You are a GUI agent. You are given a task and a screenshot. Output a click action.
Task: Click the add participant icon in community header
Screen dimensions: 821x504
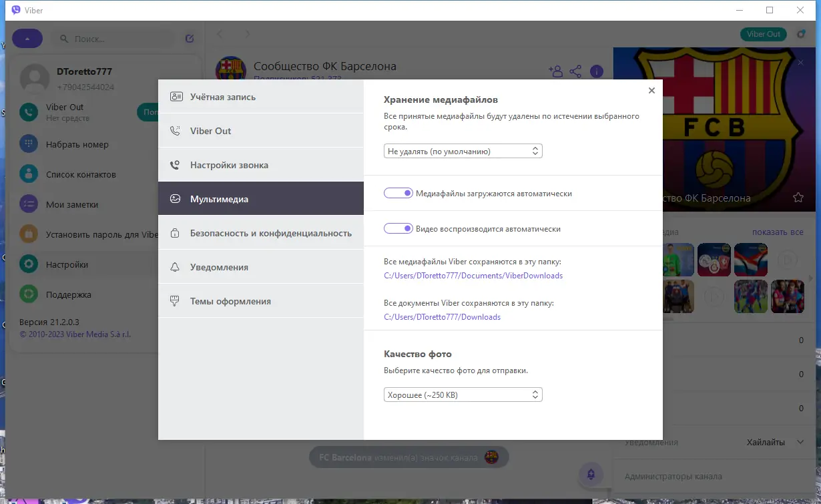555,71
